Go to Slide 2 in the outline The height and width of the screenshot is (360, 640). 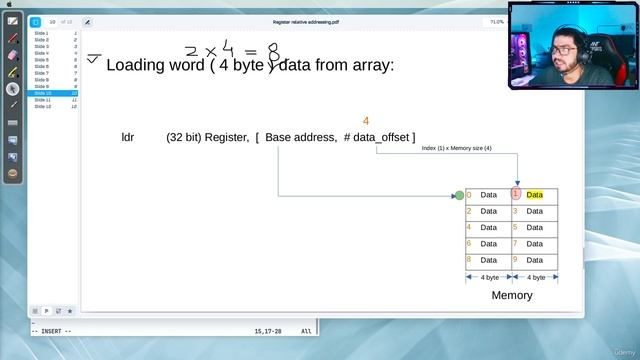coord(53,40)
